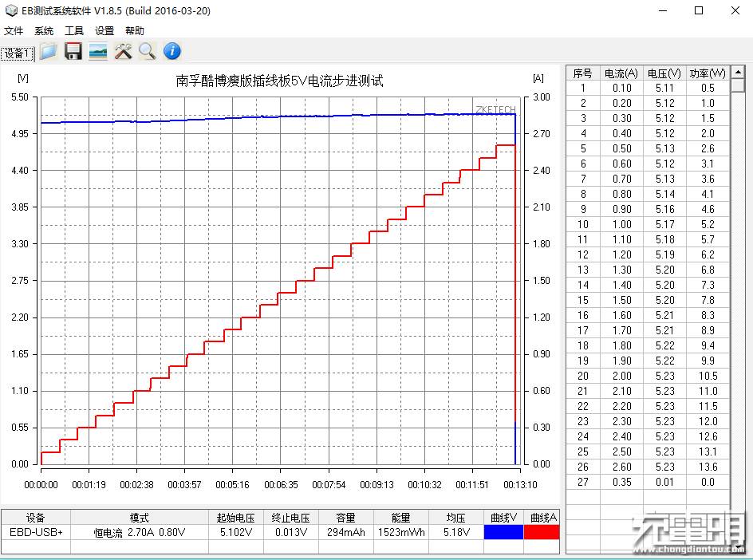Click the 功率(W) column header
The width and height of the screenshot is (753, 560).
point(708,73)
